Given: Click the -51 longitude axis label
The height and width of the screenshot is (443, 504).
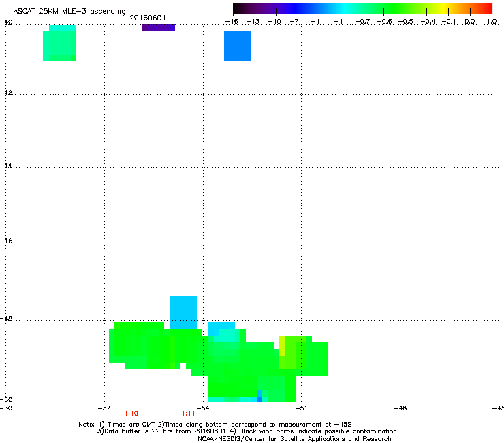Looking at the screenshot, I should pyautogui.click(x=301, y=408).
